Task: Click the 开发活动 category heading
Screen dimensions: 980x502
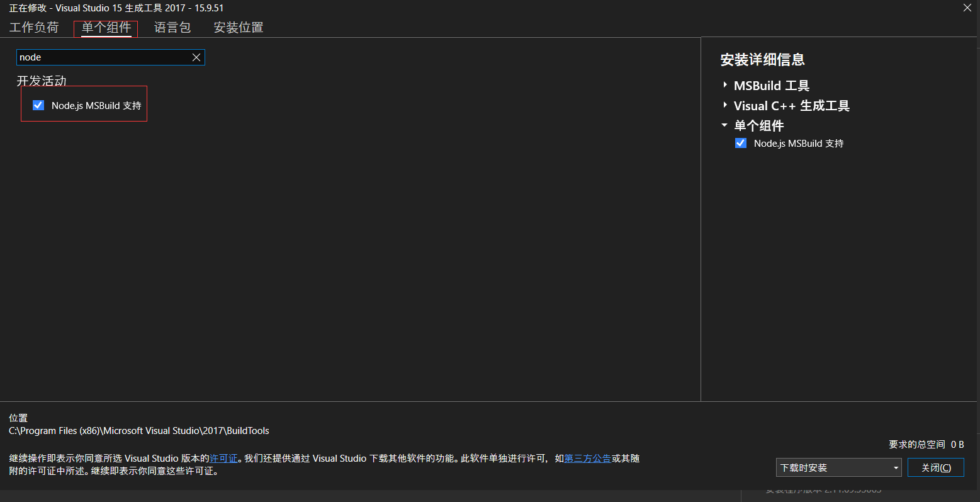Action: [x=42, y=81]
